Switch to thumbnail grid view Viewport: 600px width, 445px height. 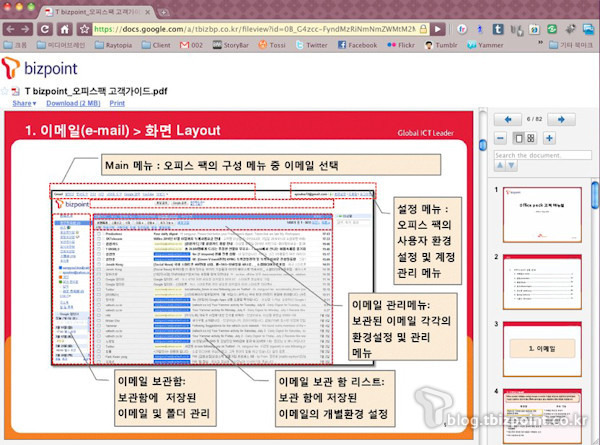click(531, 138)
